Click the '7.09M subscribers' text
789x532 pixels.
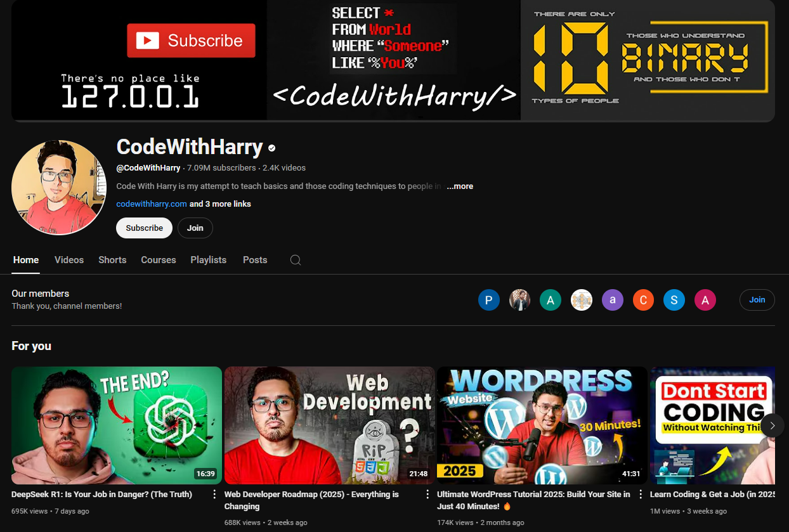pyautogui.click(x=221, y=168)
